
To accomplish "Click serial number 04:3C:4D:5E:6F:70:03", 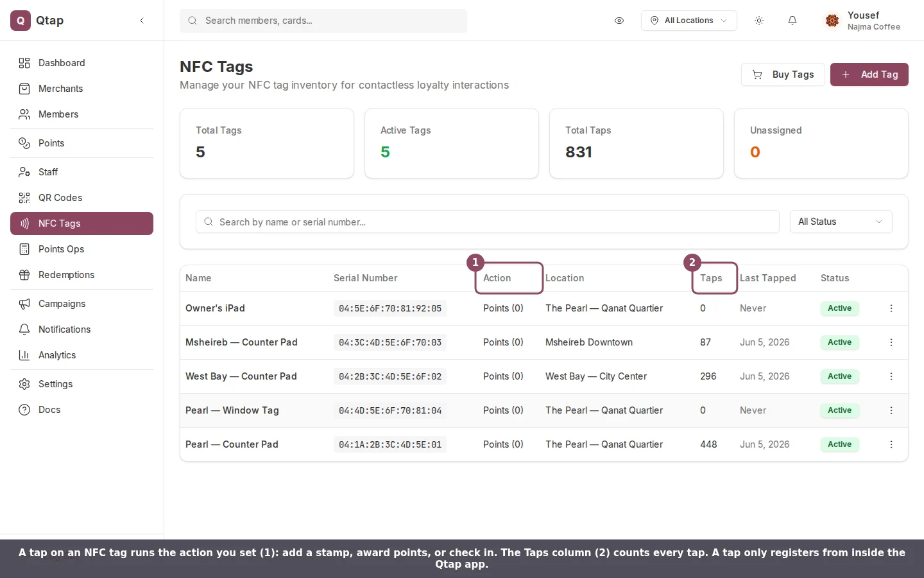I will tap(390, 342).
